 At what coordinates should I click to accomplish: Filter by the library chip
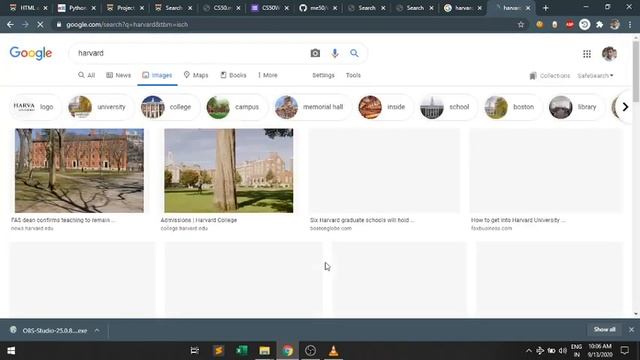575,107
